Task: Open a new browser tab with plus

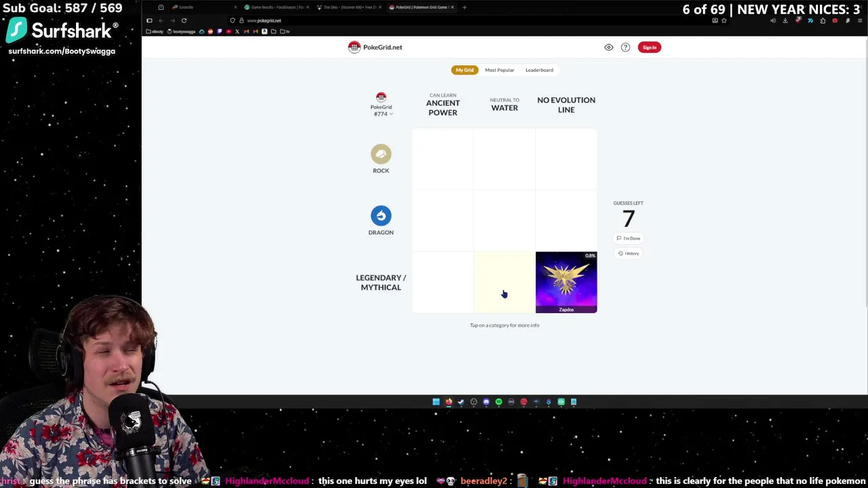Action: tap(464, 7)
